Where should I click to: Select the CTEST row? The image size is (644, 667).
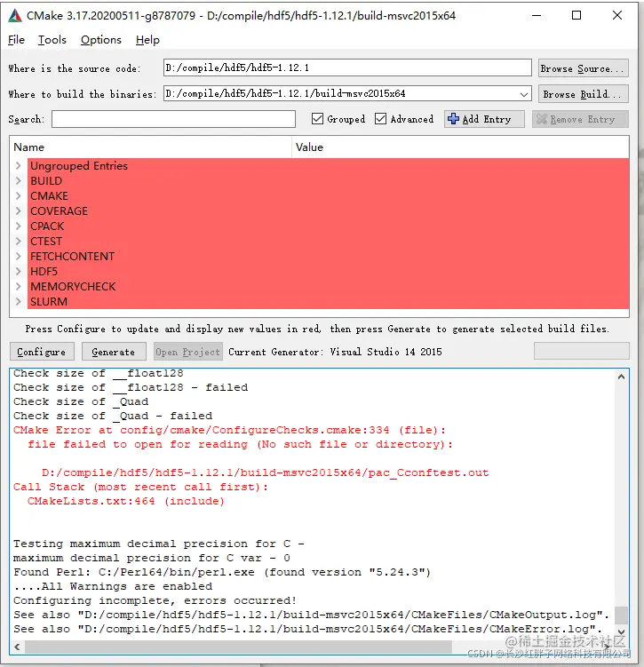[x=328, y=242]
